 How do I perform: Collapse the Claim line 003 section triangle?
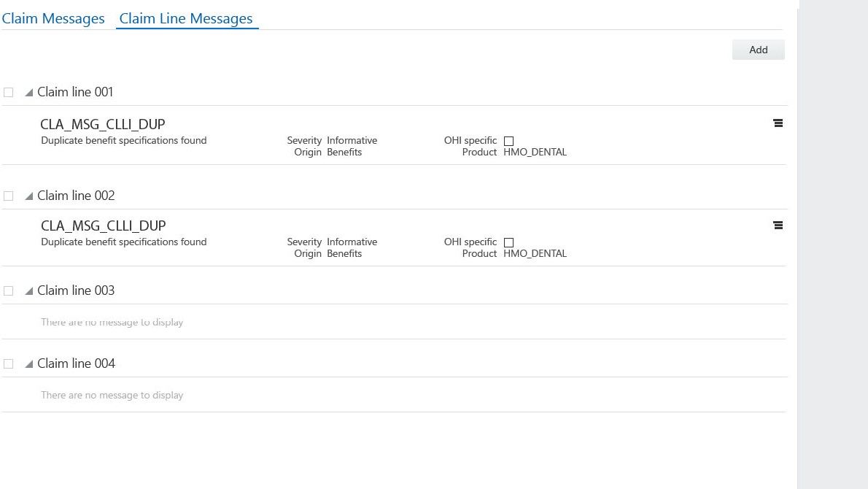coord(28,290)
